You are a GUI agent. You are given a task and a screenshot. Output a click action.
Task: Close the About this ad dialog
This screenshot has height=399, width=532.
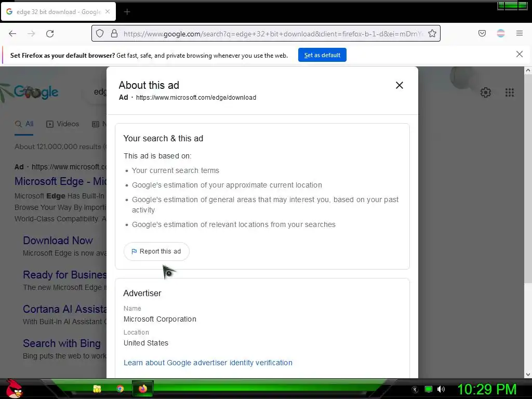[x=400, y=85]
